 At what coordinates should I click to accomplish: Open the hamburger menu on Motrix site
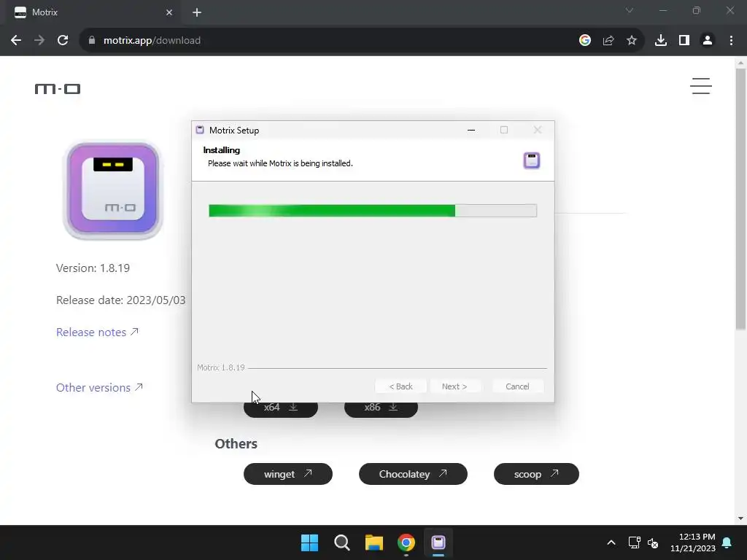click(701, 86)
